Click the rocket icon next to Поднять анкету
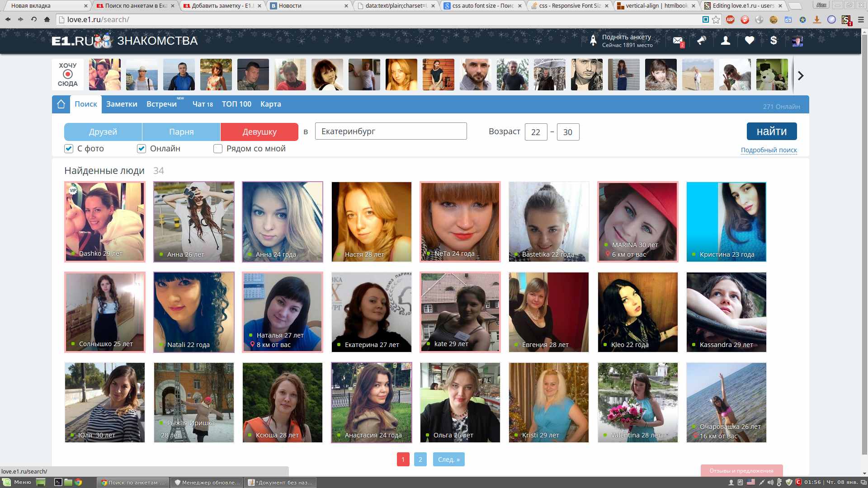The height and width of the screenshot is (488, 868). tap(594, 40)
